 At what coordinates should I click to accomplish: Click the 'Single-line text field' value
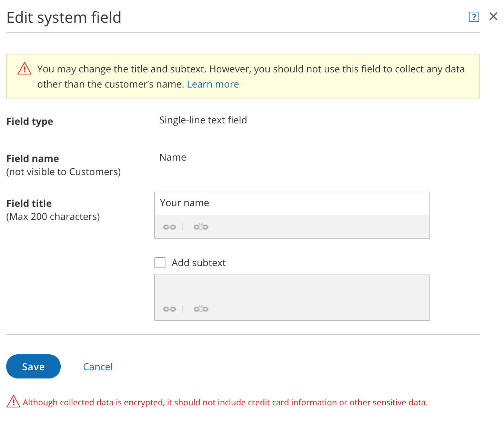[203, 120]
